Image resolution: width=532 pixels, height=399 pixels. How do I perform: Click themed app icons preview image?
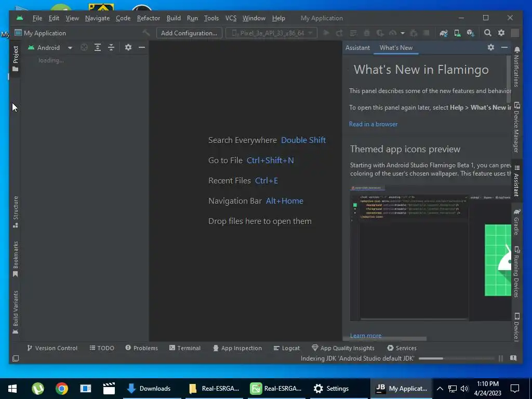(x=431, y=253)
